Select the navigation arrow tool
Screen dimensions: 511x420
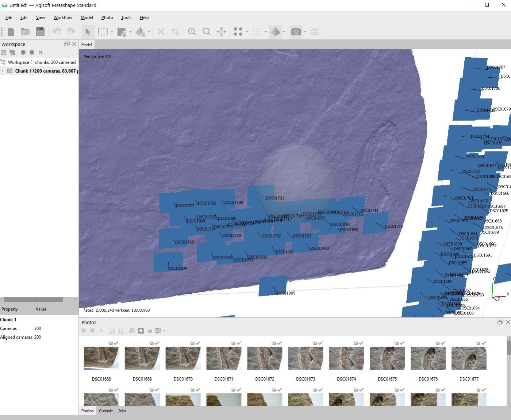(88, 32)
